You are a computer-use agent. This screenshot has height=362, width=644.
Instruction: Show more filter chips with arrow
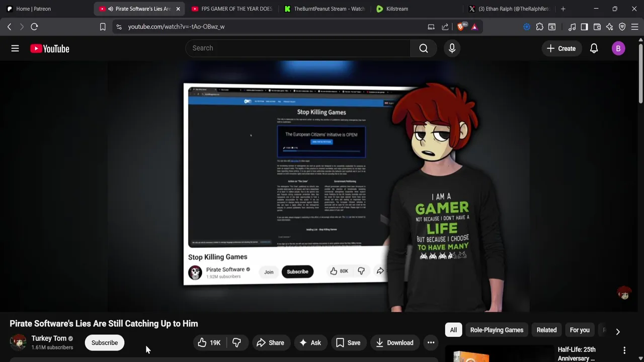tap(618, 331)
